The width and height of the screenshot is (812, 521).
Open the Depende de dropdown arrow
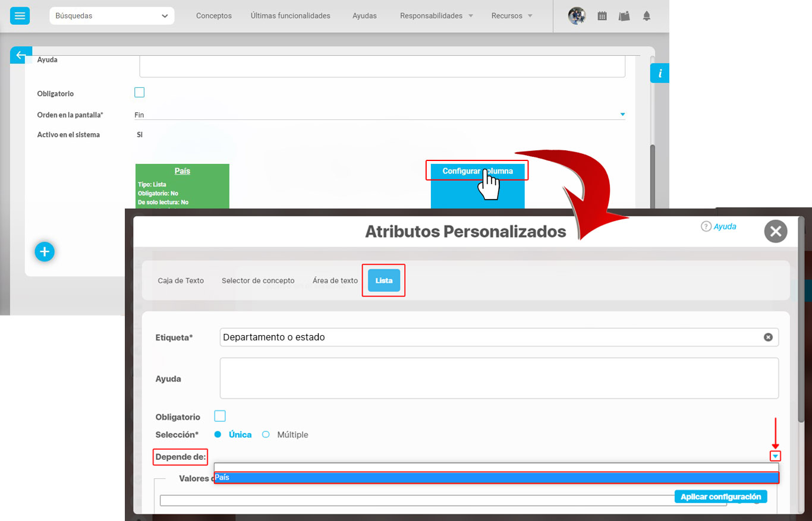point(775,456)
